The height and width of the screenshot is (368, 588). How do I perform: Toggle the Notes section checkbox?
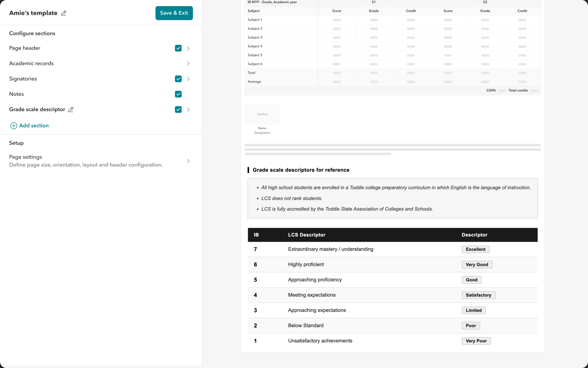pos(178,94)
